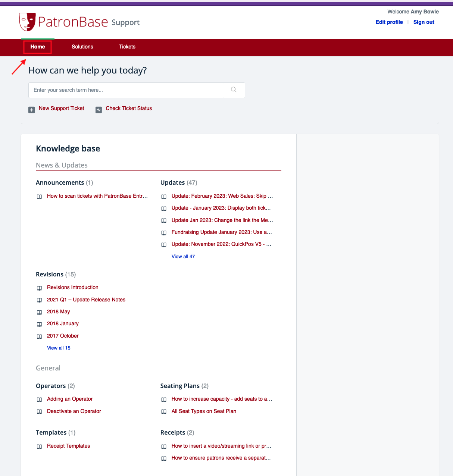Open How to increase capacity article
The height and width of the screenshot is (476, 453).
[222, 399]
